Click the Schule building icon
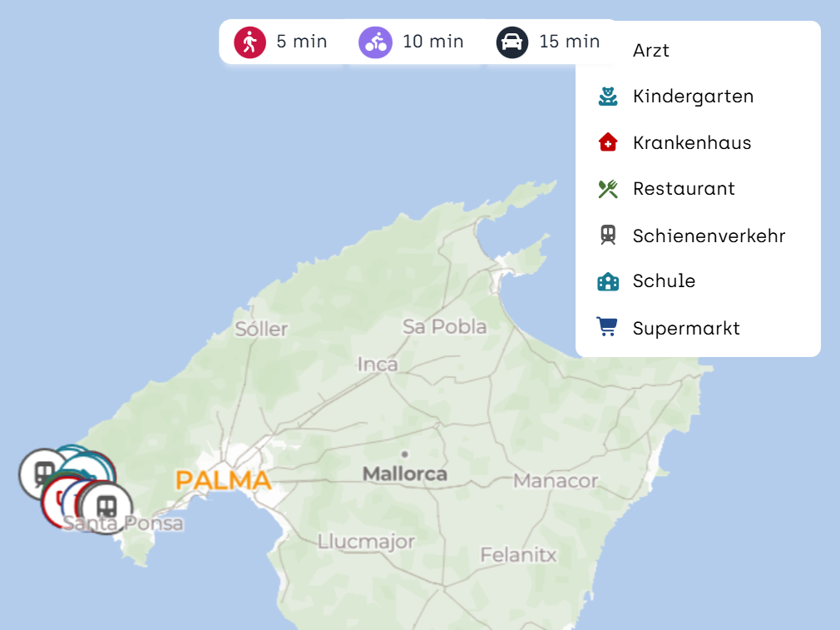The width and height of the screenshot is (840, 630). pyautogui.click(x=608, y=281)
